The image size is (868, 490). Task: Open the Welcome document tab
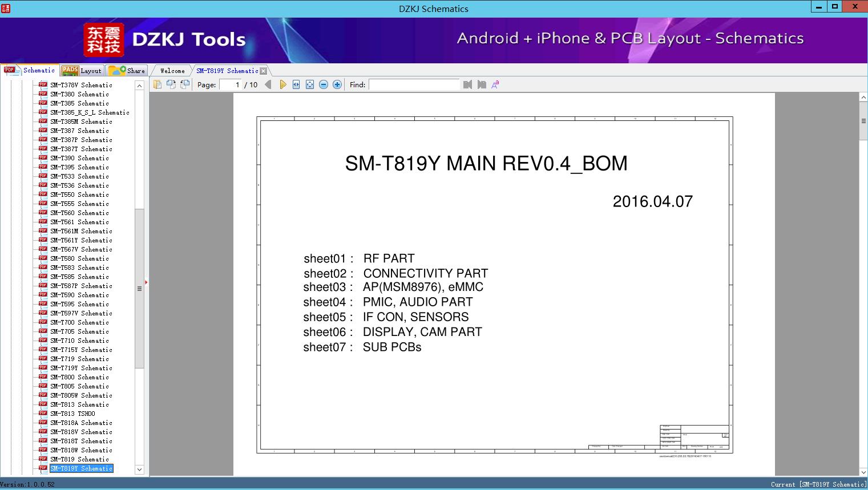pyautogui.click(x=172, y=71)
